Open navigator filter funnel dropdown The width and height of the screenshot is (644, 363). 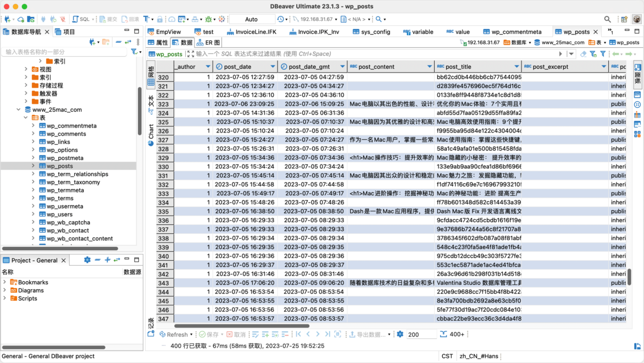(136, 52)
